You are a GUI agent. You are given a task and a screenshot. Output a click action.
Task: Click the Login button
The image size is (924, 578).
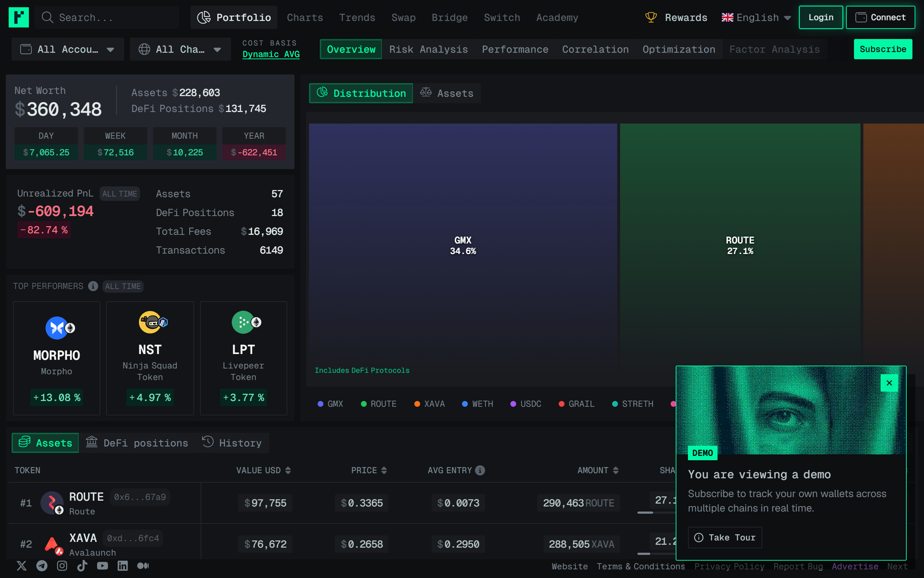click(821, 17)
